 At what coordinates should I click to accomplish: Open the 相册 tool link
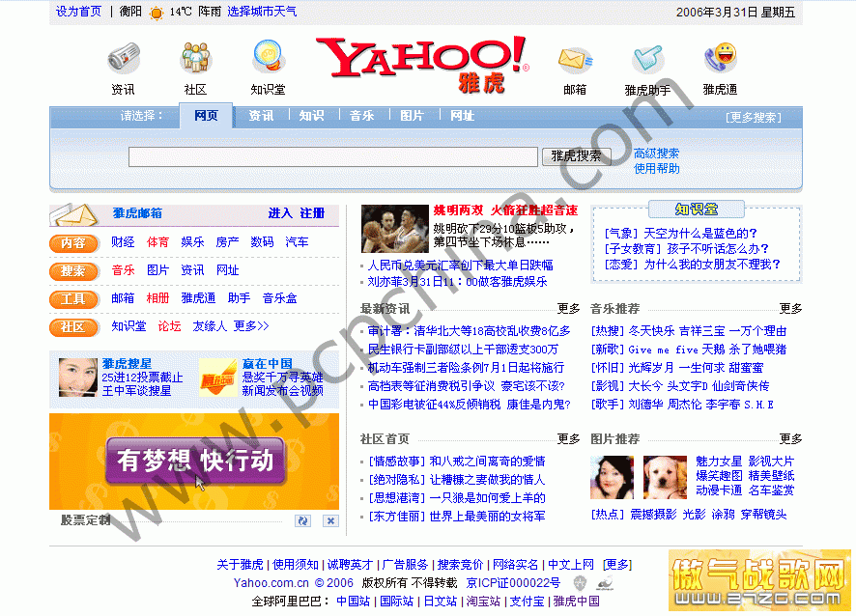click(157, 298)
